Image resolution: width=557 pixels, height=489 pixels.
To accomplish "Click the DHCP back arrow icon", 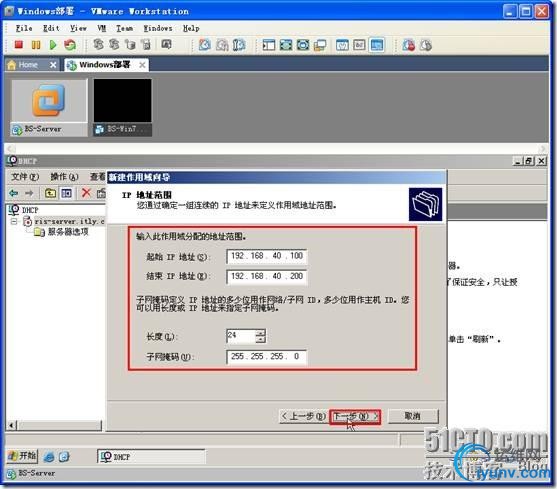I will pyautogui.click(x=13, y=193).
